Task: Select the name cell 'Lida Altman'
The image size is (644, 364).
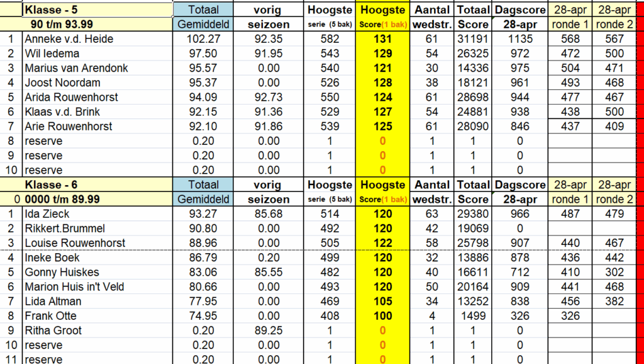Action: point(97,302)
